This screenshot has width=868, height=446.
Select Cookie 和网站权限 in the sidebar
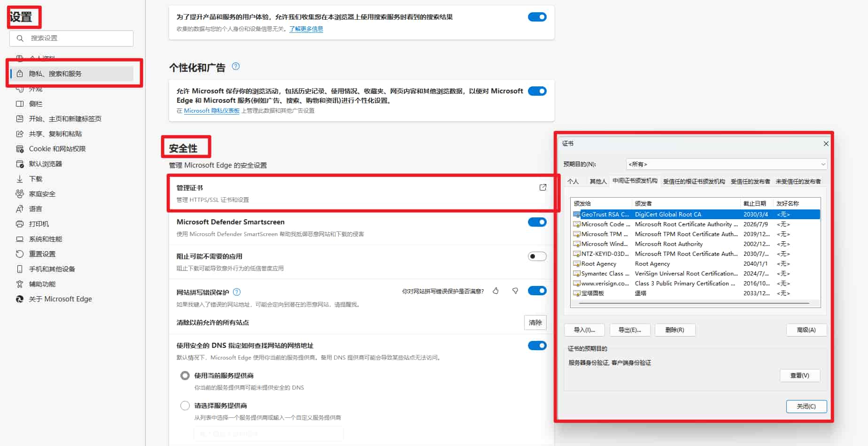tap(57, 148)
